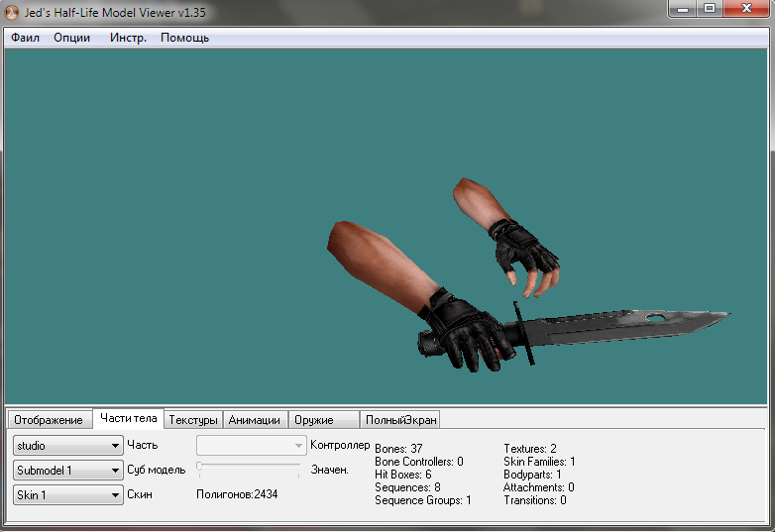Open the Фаил menu
This screenshot has width=775, height=532.
tap(25, 38)
